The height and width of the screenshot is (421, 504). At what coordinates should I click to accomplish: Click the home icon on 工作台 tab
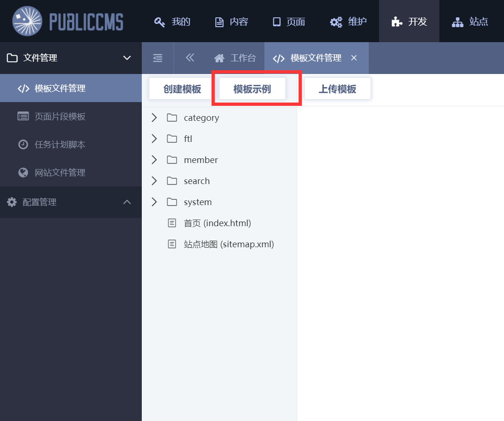click(219, 58)
